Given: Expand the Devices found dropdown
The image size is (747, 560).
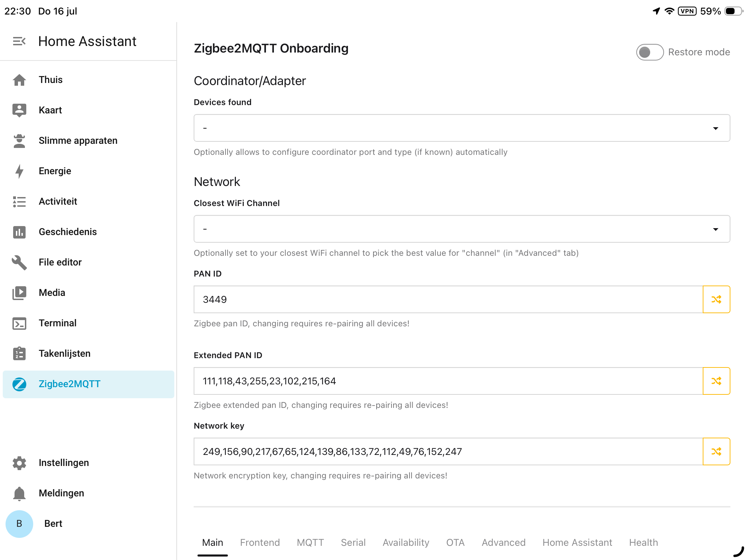Looking at the screenshot, I should pyautogui.click(x=462, y=128).
